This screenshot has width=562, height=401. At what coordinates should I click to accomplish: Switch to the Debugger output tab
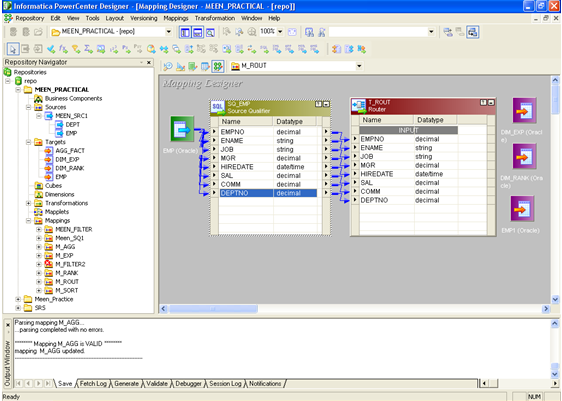pyautogui.click(x=188, y=384)
